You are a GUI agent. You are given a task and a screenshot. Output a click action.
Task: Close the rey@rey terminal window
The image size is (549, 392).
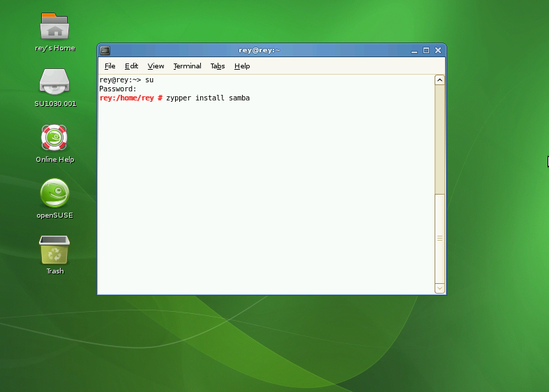pyautogui.click(x=438, y=50)
